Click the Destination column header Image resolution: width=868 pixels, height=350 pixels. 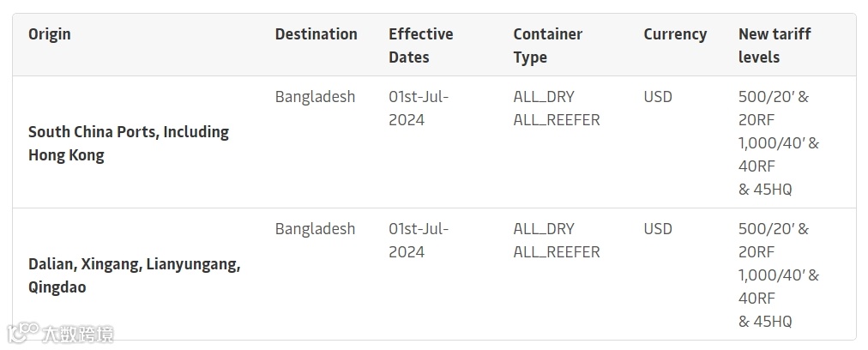click(316, 34)
